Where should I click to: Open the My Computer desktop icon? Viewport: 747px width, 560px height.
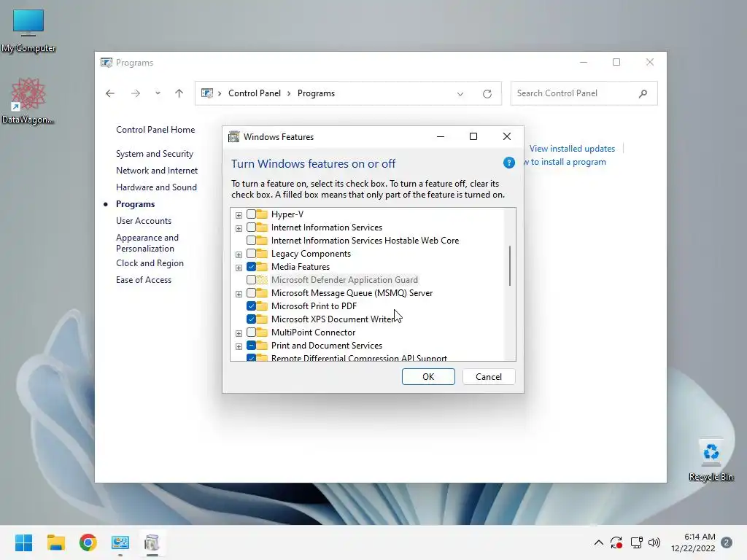(x=28, y=29)
